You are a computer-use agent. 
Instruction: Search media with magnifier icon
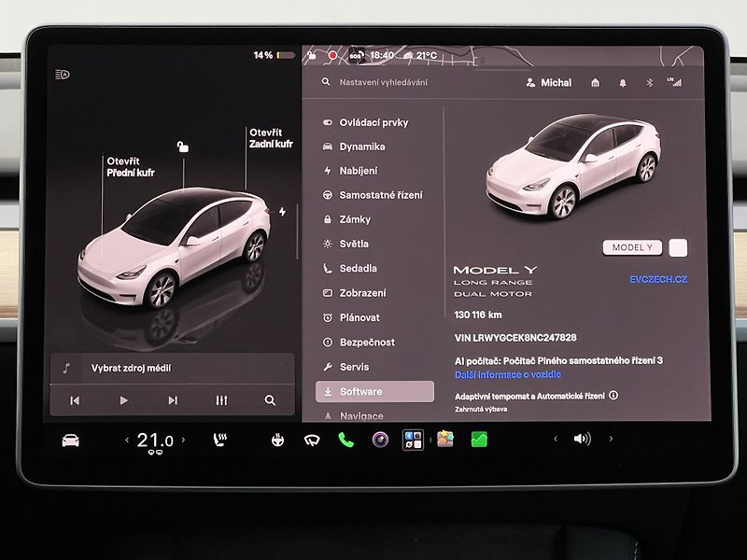tap(270, 400)
